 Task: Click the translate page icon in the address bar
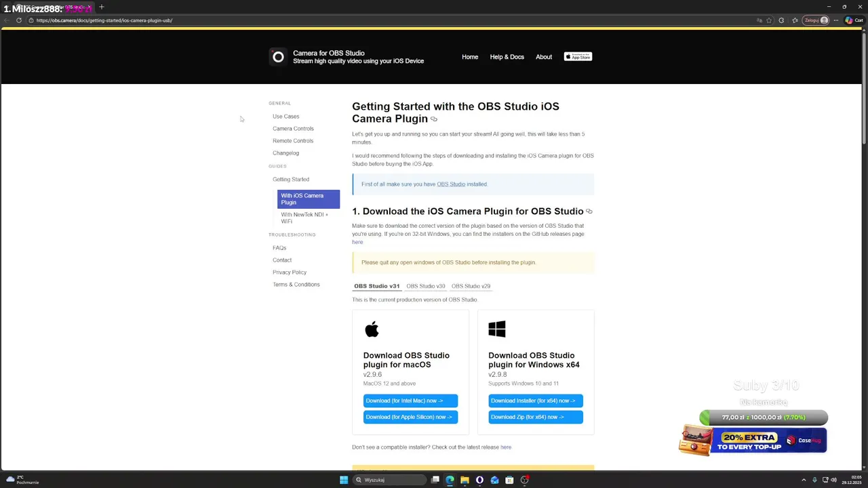tap(759, 20)
